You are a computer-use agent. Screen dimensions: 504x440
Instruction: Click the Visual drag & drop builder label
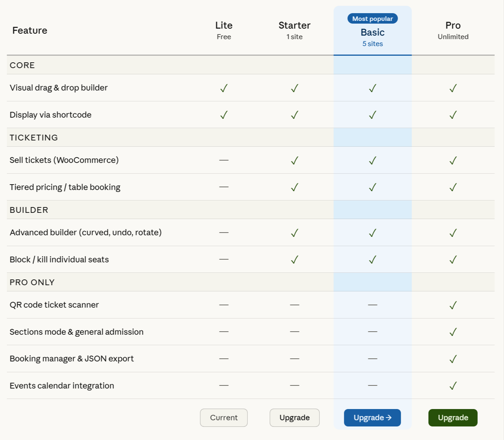pos(58,88)
